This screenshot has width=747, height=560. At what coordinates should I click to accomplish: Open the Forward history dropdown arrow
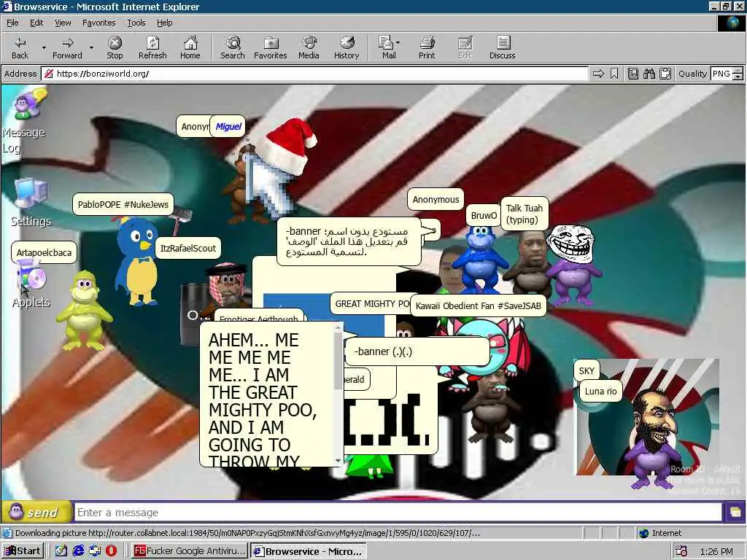91,47
